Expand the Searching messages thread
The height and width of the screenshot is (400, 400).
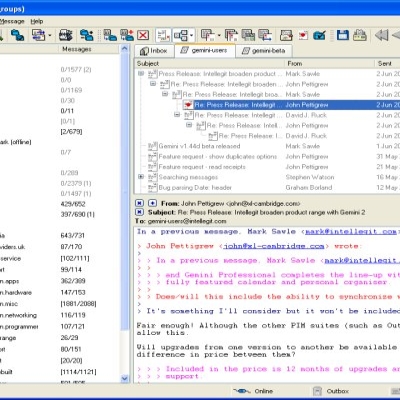pyautogui.click(x=141, y=177)
